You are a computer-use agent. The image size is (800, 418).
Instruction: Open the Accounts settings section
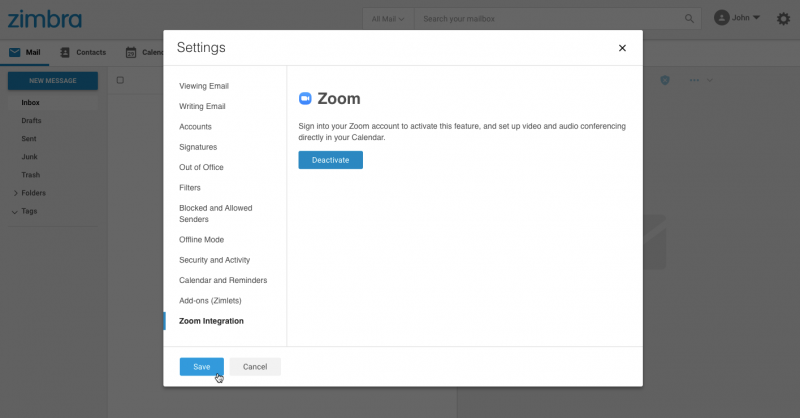point(195,127)
